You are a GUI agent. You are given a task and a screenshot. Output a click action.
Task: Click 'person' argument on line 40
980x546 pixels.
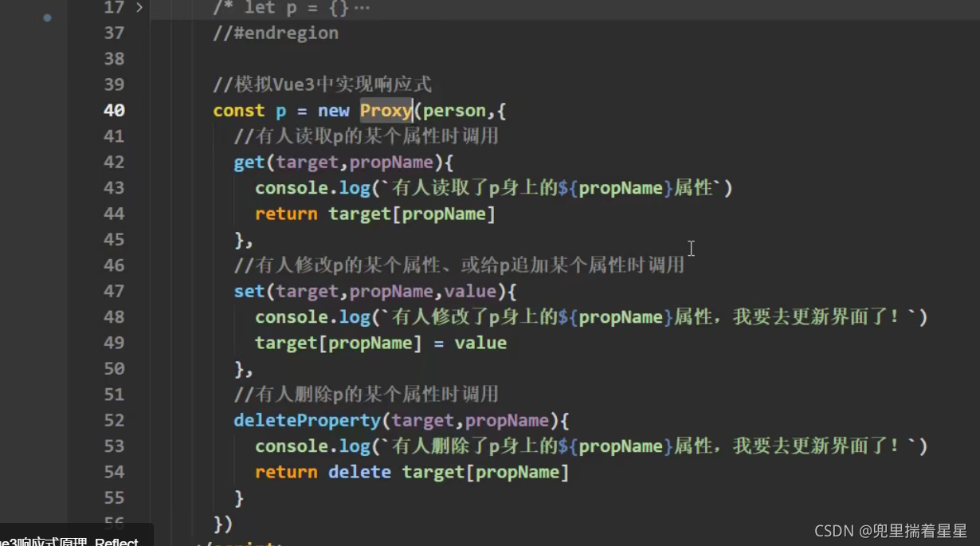[454, 111]
